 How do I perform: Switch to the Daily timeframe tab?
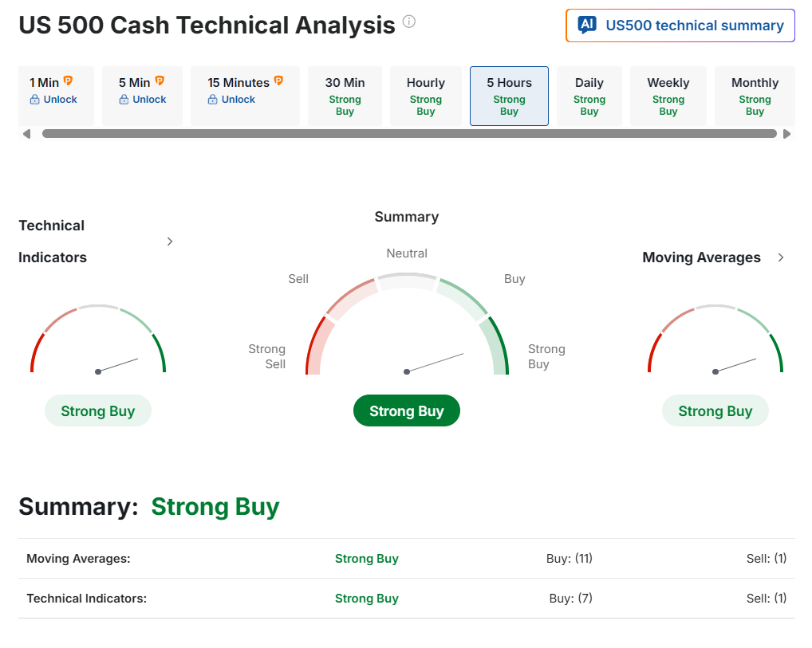pos(589,96)
